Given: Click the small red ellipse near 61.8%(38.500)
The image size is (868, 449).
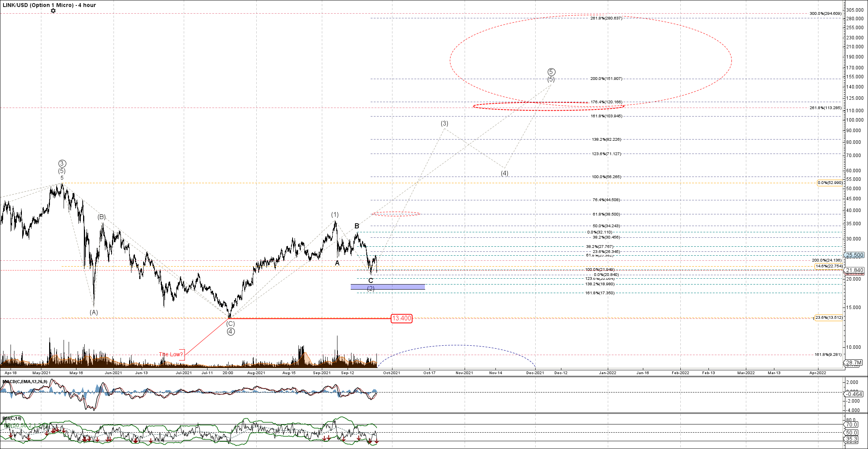Looking at the screenshot, I should [x=396, y=214].
